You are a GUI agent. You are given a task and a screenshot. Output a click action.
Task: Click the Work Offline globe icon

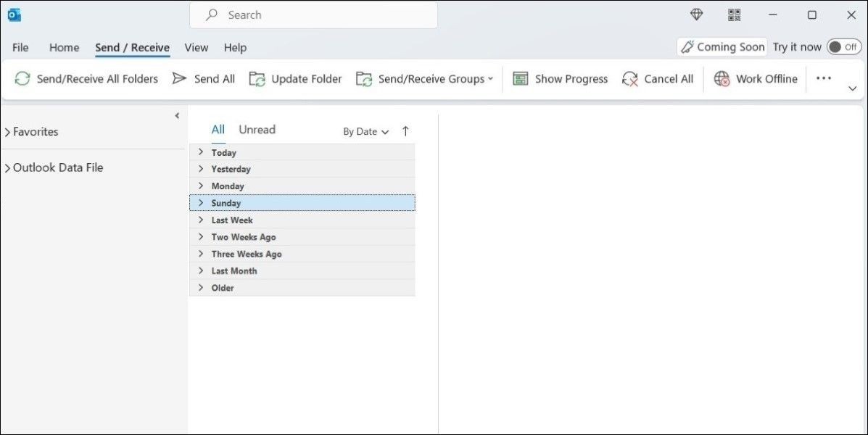pos(722,79)
